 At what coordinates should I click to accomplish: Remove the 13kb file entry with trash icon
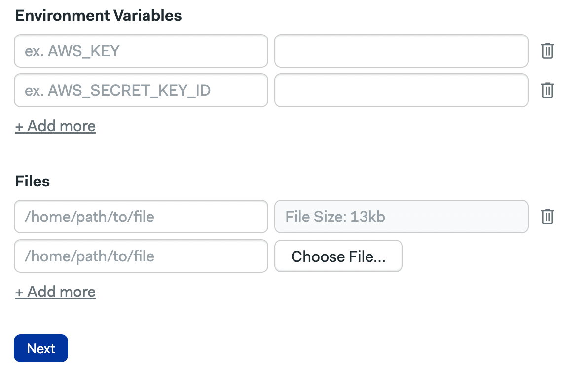tap(548, 217)
